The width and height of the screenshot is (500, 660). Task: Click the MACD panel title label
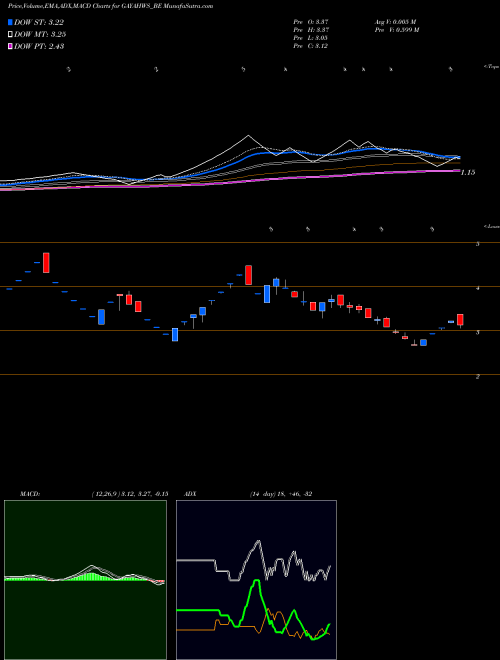[x=29, y=494]
